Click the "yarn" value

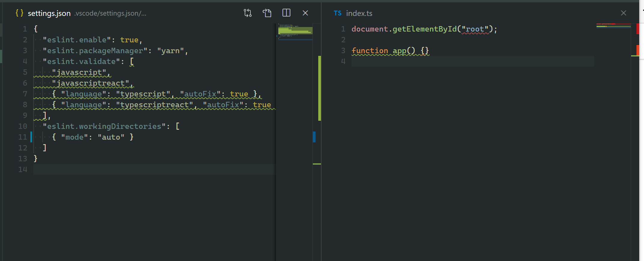pyautogui.click(x=171, y=51)
